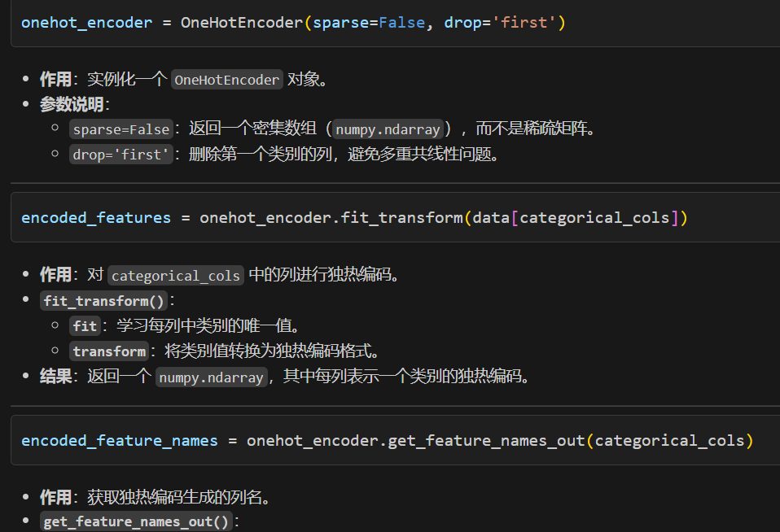Select the encoded_features variable name
The image size is (780, 532).
pyautogui.click(x=95, y=217)
